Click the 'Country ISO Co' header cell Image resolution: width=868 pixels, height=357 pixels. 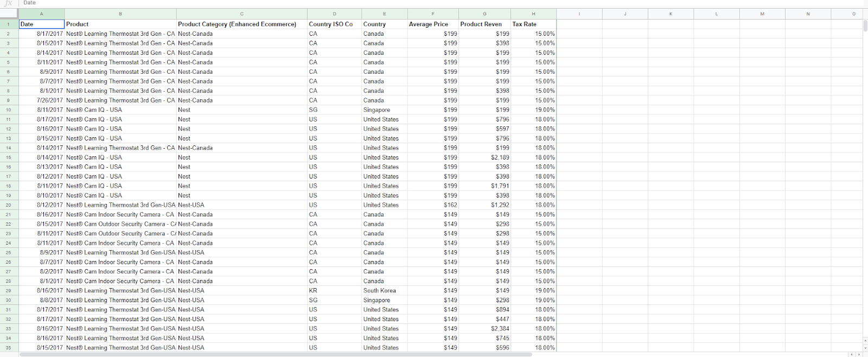[335, 24]
